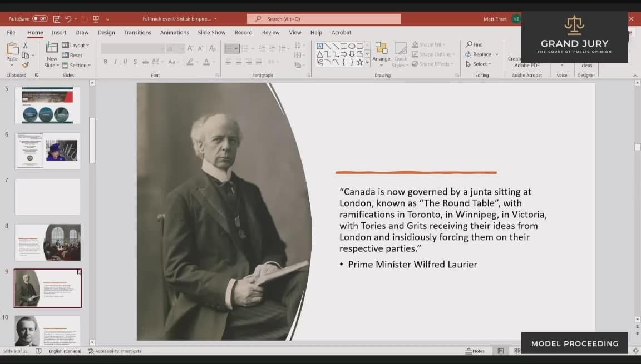Open the Transitions ribbon tab
This screenshot has height=364, width=641.
pyautogui.click(x=137, y=33)
